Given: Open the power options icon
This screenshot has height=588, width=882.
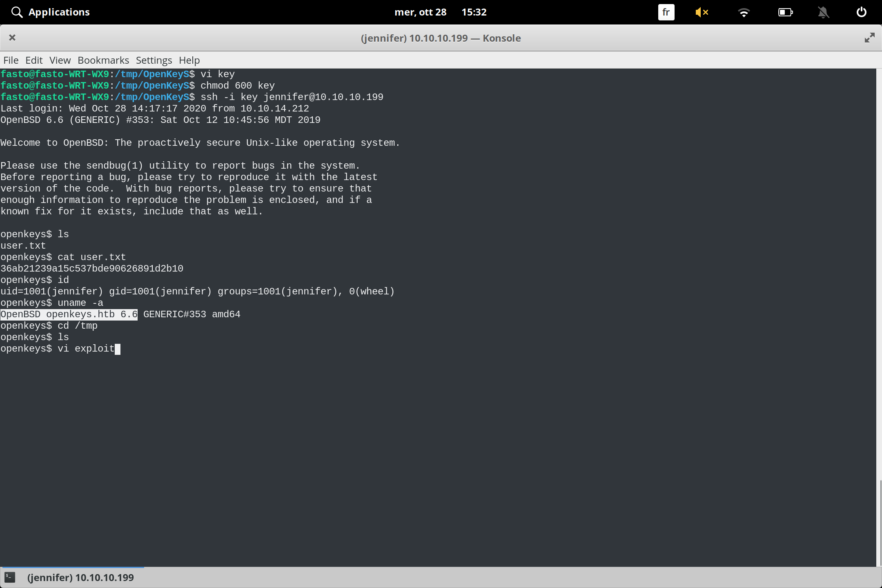Looking at the screenshot, I should click(861, 12).
